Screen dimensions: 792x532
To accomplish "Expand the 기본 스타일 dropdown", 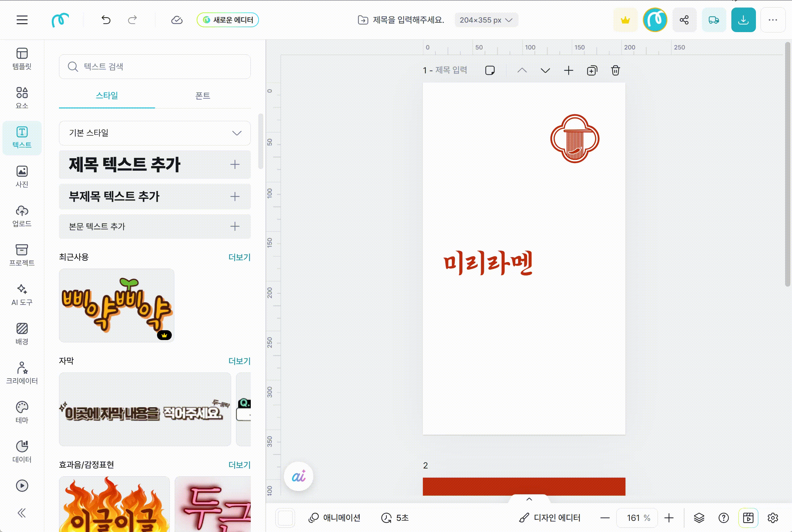I will (x=155, y=133).
